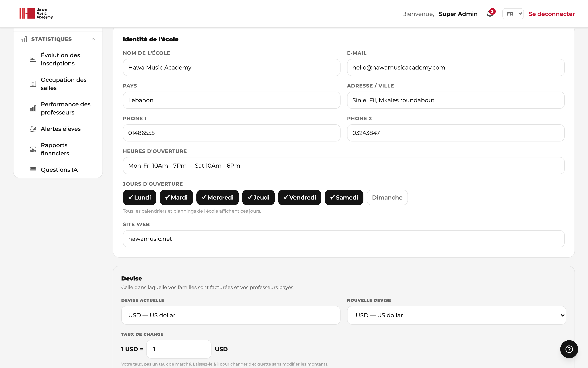This screenshot has width=588, height=368.
Task: Click the Occupation des salles building icon
Action: [33, 84]
